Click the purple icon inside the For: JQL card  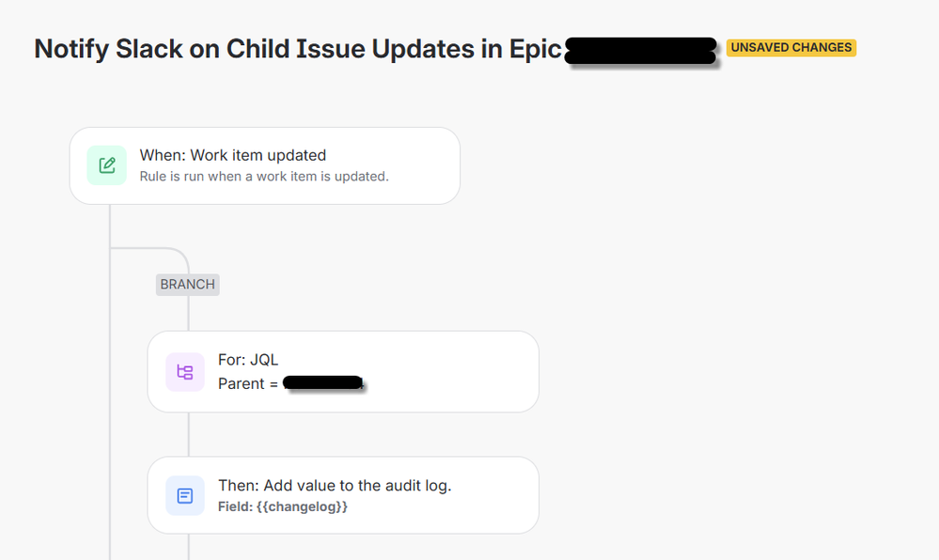point(184,371)
